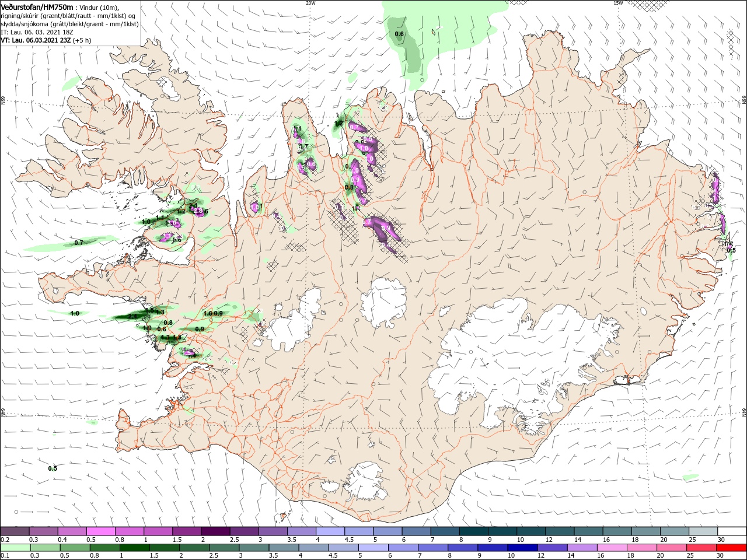The height and width of the screenshot is (560, 747).
Task: Click the '64N' latitude label on the right edge
Action: (x=744, y=412)
